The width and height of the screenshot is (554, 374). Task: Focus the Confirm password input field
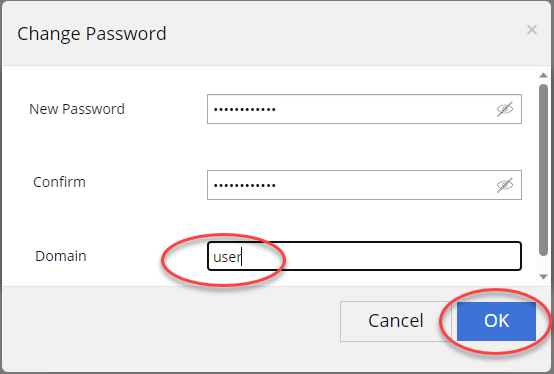(x=364, y=185)
